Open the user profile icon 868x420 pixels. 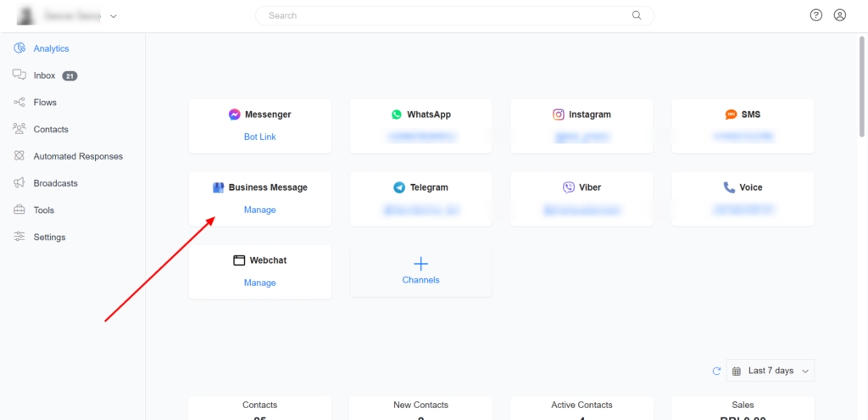tap(839, 15)
